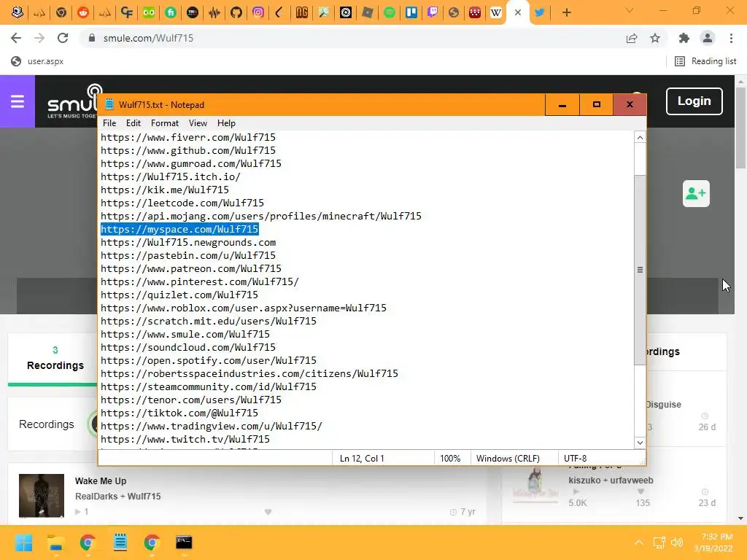Select the Recordings tab with count 3
The width and height of the screenshot is (747, 560).
click(55, 358)
